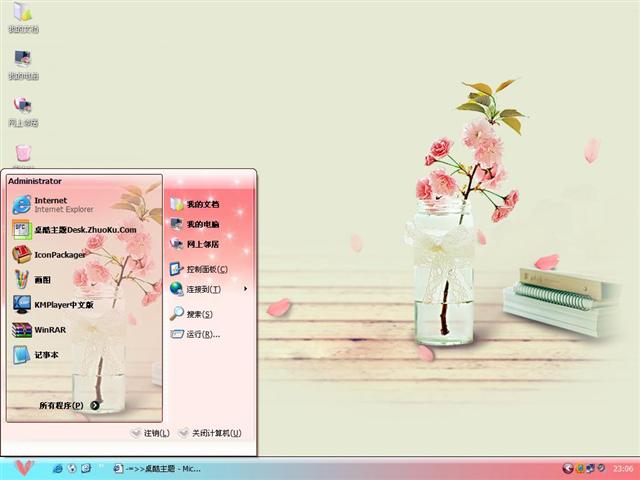Click the orange shield icon in the system tray
This screenshot has width=640, height=480.
[580, 469]
